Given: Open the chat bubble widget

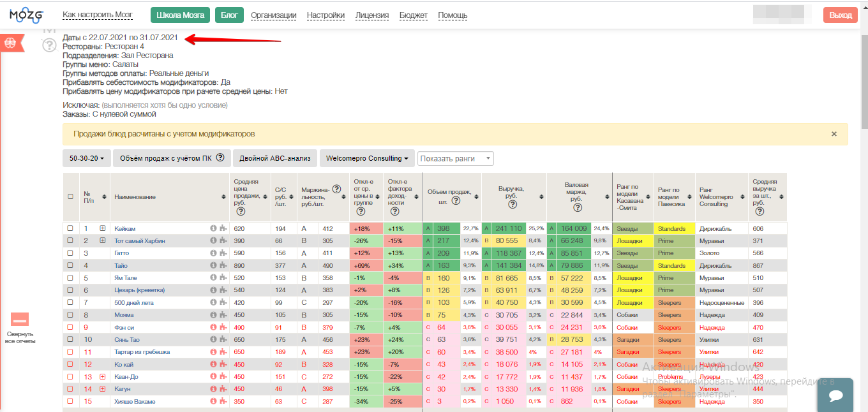Looking at the screenshot, I should coord(836,395).
